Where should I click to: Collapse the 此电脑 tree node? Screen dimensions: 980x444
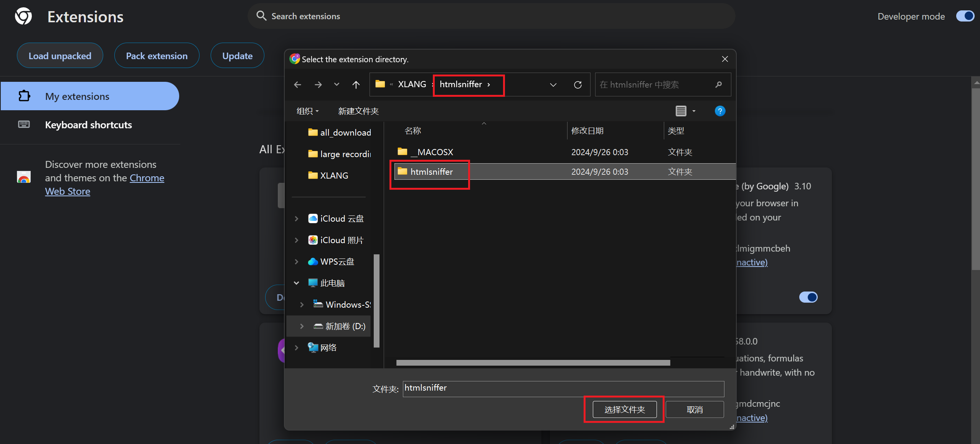pyautogui.click(x=296, y=283)
